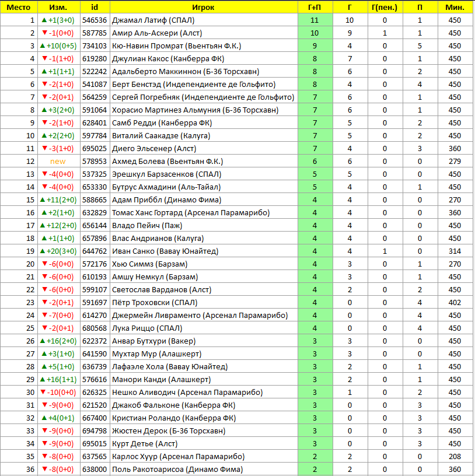The width and height of the screenshot is (475, 476).
Task: Select 'Манори Канди (Алашкерт)' cell
Action: 204,379
